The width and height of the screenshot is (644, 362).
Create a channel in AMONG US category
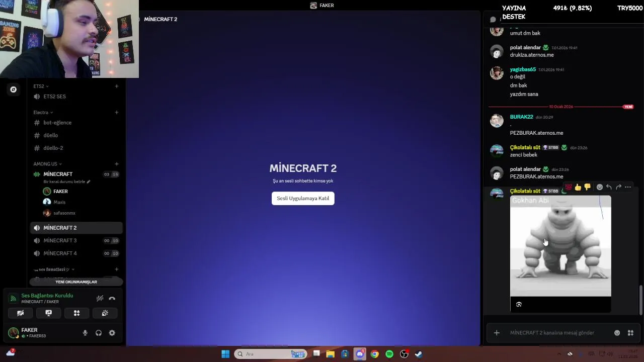tap(117, 164)
